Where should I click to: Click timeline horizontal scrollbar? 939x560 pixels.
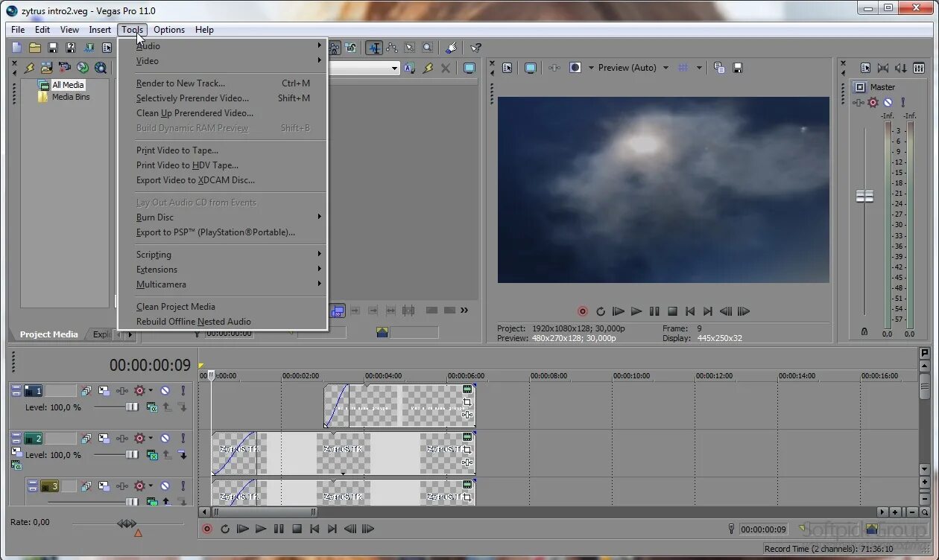tap(265, 512)
